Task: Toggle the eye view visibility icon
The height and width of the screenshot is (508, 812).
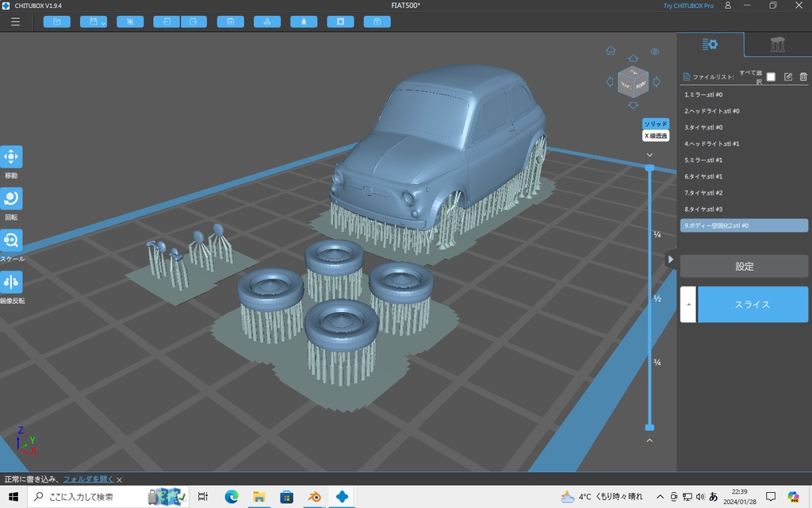Action: 655,52
